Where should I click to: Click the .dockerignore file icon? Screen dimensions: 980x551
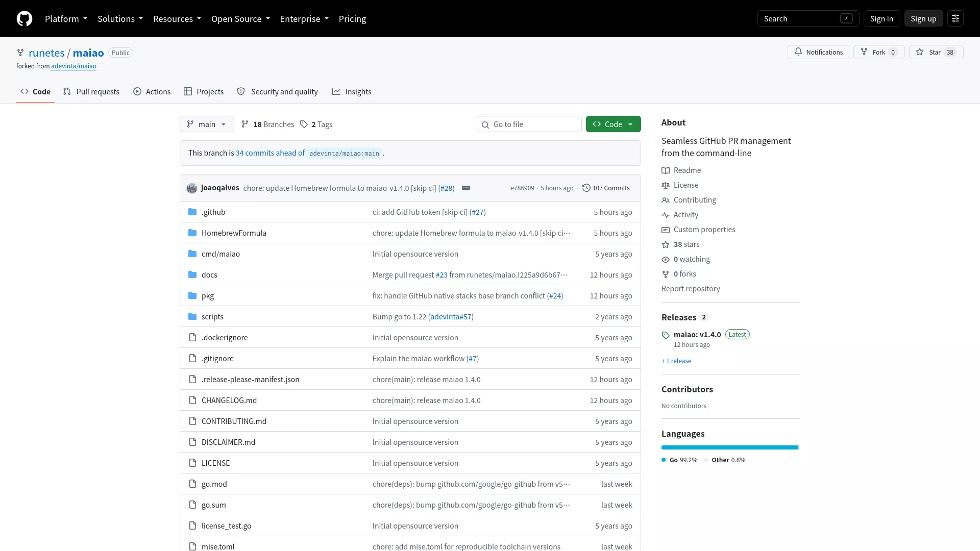192,338
